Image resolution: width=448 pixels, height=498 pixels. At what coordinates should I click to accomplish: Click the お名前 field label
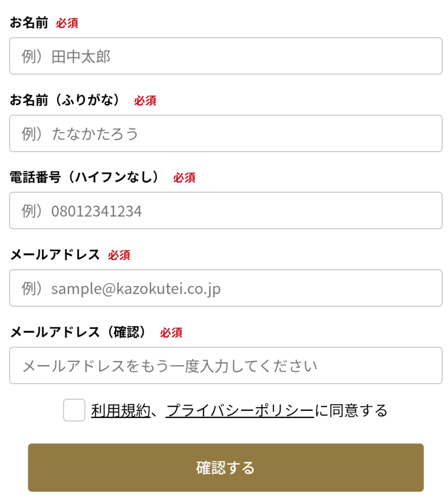(29, 23)
